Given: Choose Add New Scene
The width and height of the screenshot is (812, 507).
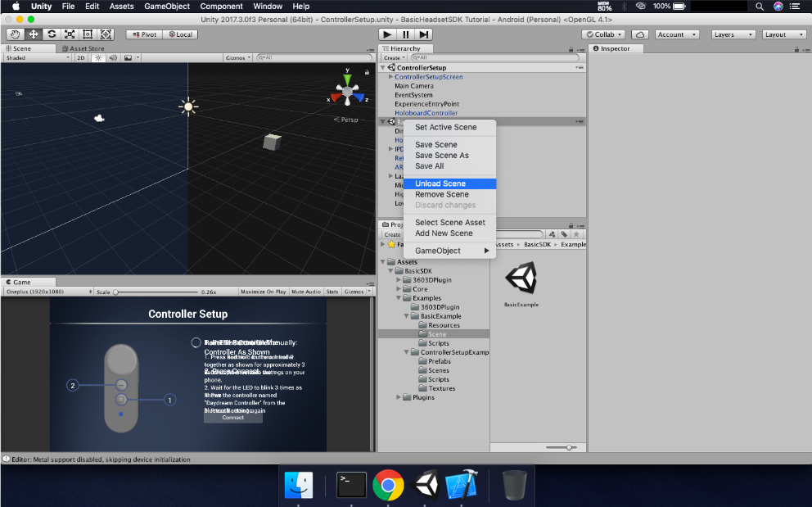Looking at the screenshot, I should click(449, 233).
